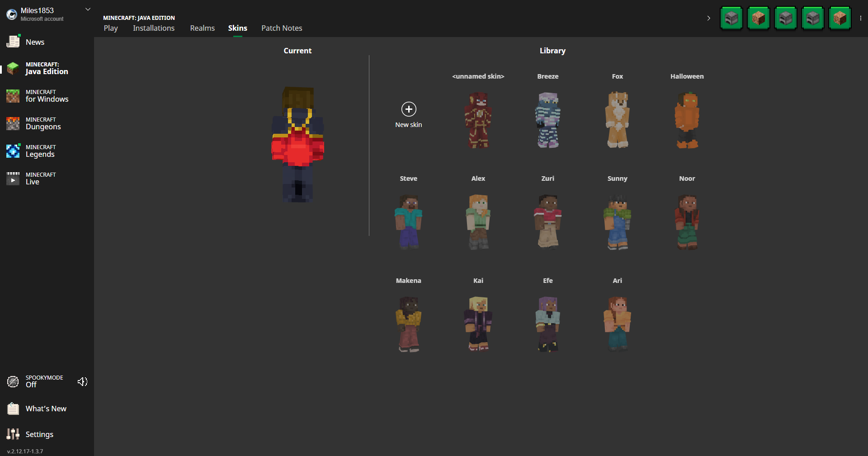The image size is (868, 456).
Task: Select the Fox skin
Action: coord(617,120)
